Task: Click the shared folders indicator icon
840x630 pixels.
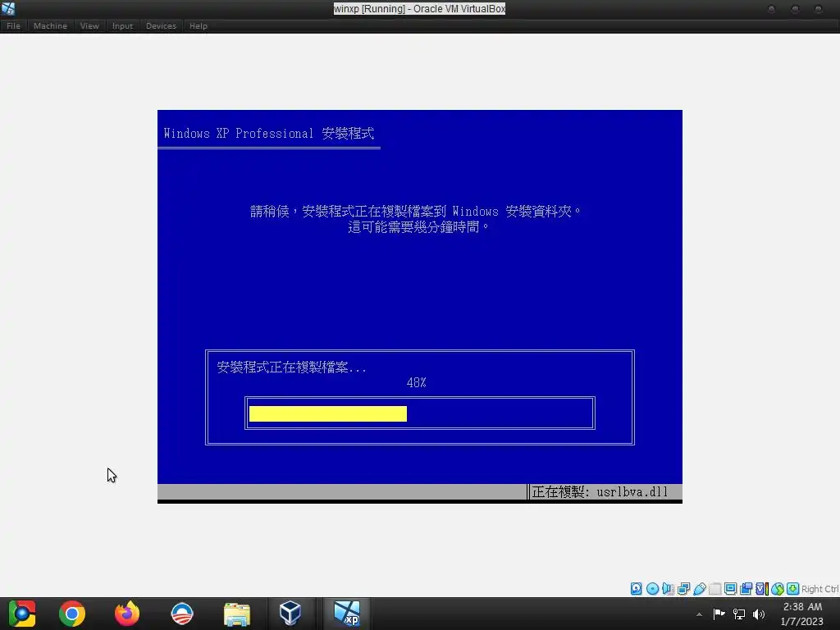Action: (x=714, y=589)
